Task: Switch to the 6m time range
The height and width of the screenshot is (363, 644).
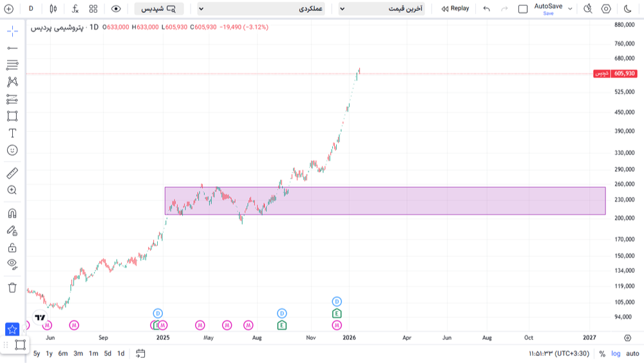Action: (63, 353)
